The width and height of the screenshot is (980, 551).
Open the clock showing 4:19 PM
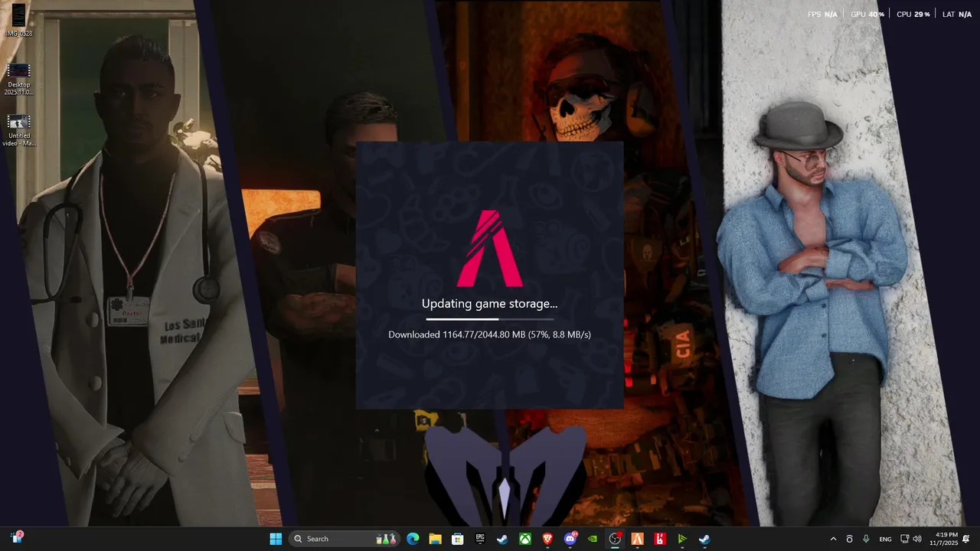click(943, 539)
